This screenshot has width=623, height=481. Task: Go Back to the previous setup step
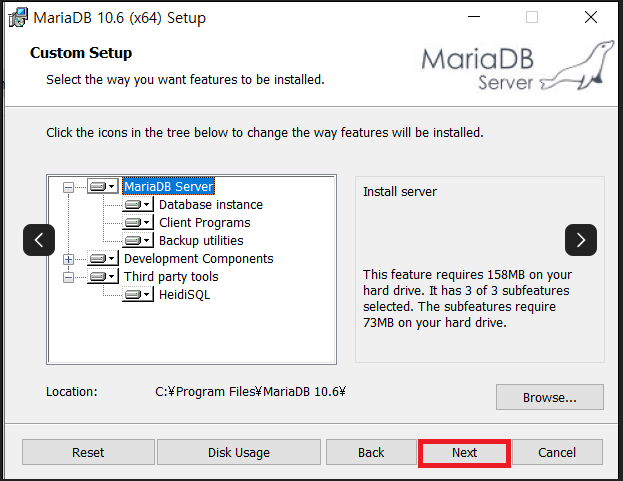pyautogui.click(x=371, y=452)
